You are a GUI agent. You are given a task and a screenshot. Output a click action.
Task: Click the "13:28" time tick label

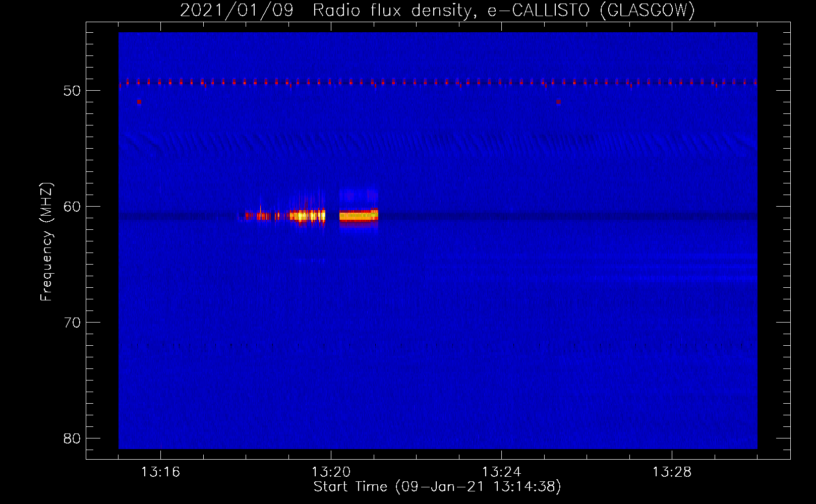tap(672, 472)
